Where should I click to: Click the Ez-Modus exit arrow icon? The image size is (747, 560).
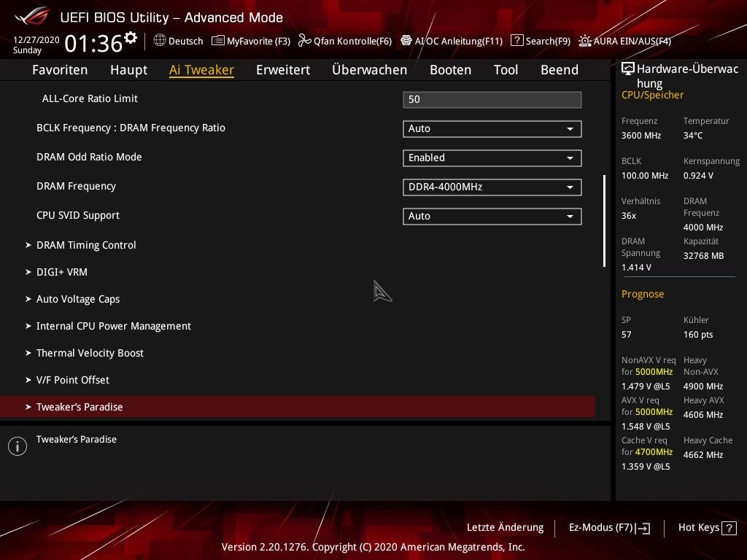click(643, 528)
